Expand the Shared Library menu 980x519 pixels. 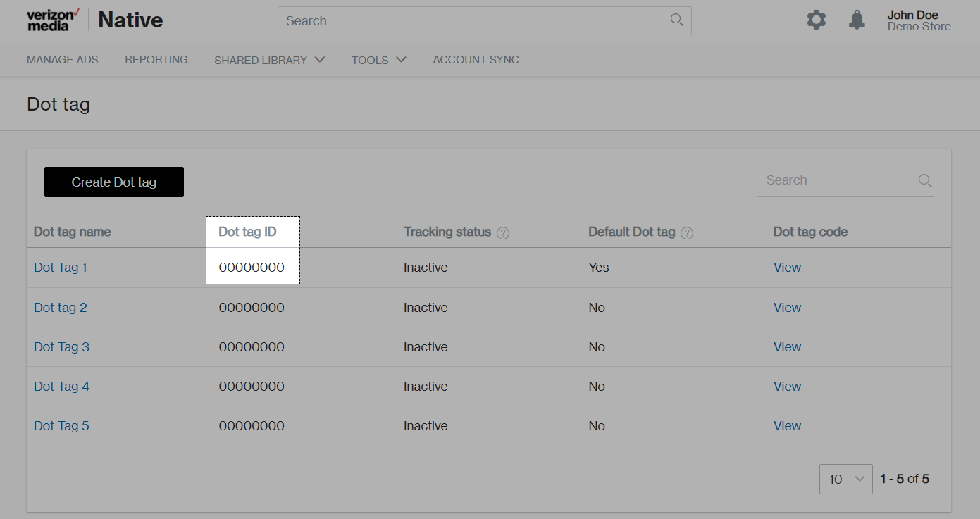click(269, 60)
